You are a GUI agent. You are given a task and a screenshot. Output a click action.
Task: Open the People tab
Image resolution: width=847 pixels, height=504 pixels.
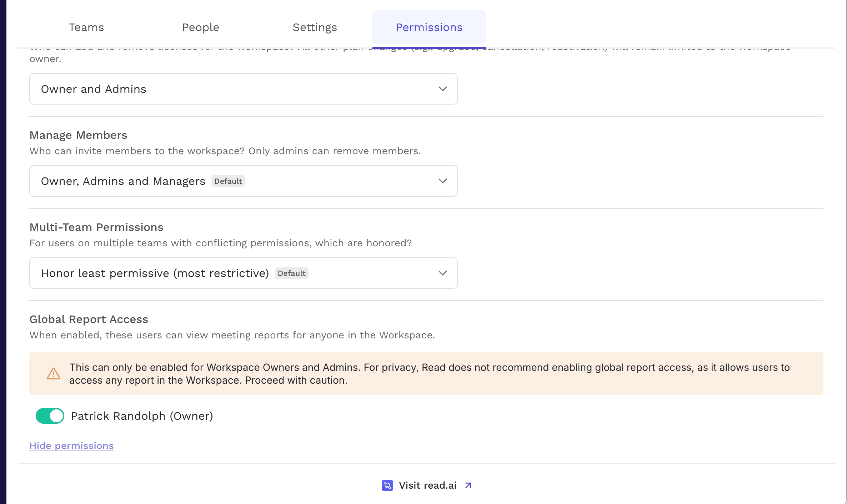(x=200, y=27)
